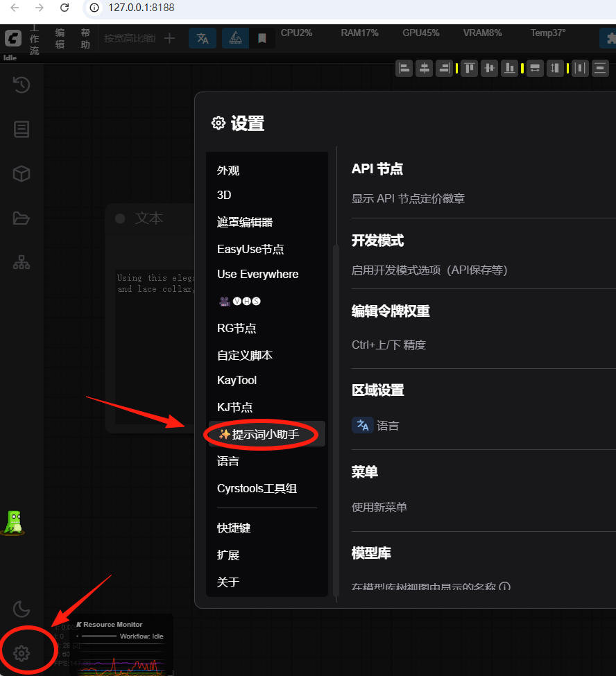Click the green mascot icon in left sidebar
Viewport: 616px width, 676px height.
point(14,523)
